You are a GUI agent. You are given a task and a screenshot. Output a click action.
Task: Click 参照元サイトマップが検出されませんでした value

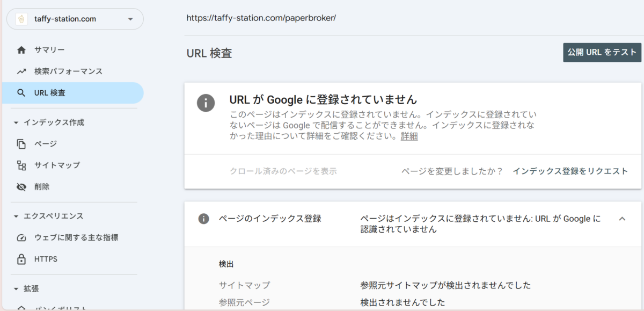click(x=446, y=285)
